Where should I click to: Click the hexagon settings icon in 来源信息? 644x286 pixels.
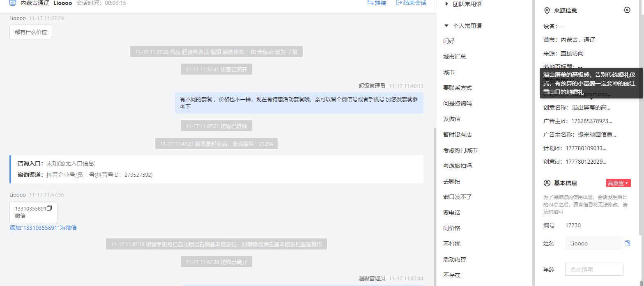[x=627, y=10]
